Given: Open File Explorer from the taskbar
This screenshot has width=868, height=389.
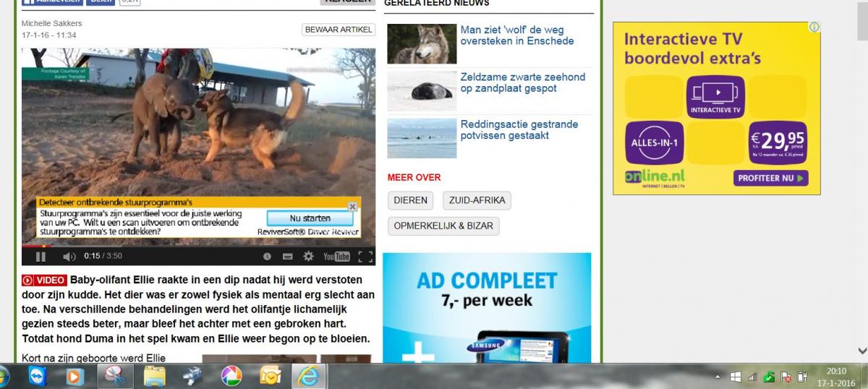Looking at the screenshot, I should click(x=154, y=376).
